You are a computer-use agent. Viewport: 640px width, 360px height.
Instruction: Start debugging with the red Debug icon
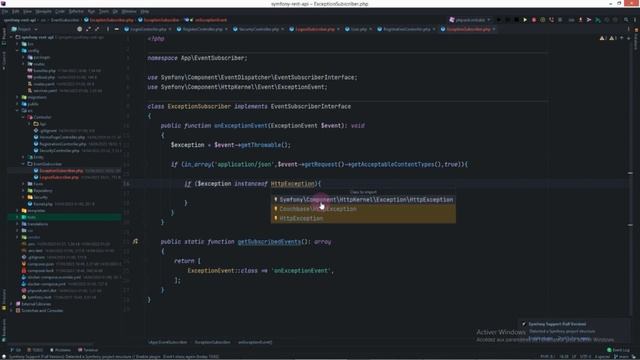534,20
